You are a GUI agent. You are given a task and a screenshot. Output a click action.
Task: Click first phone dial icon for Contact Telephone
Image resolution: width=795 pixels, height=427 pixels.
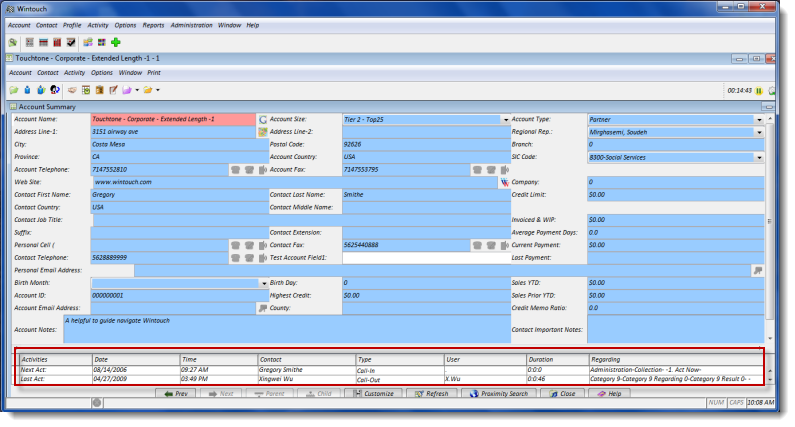tap(235, 258)
